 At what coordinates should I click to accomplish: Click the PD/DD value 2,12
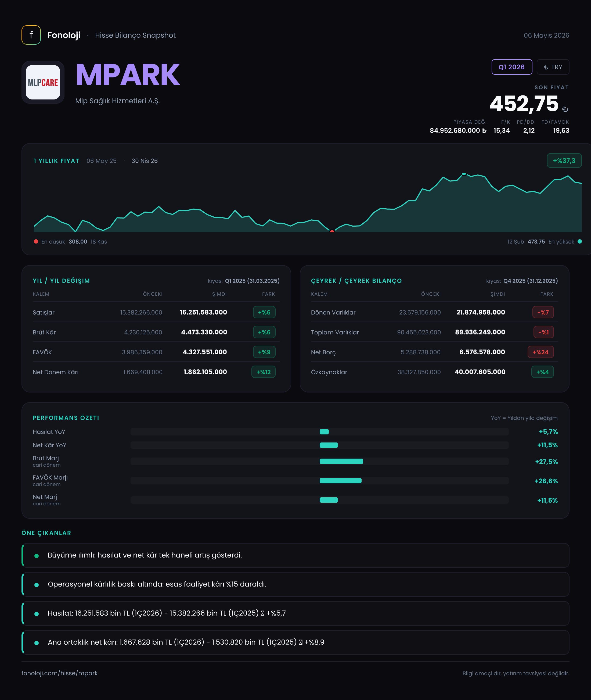coord(529,130)
